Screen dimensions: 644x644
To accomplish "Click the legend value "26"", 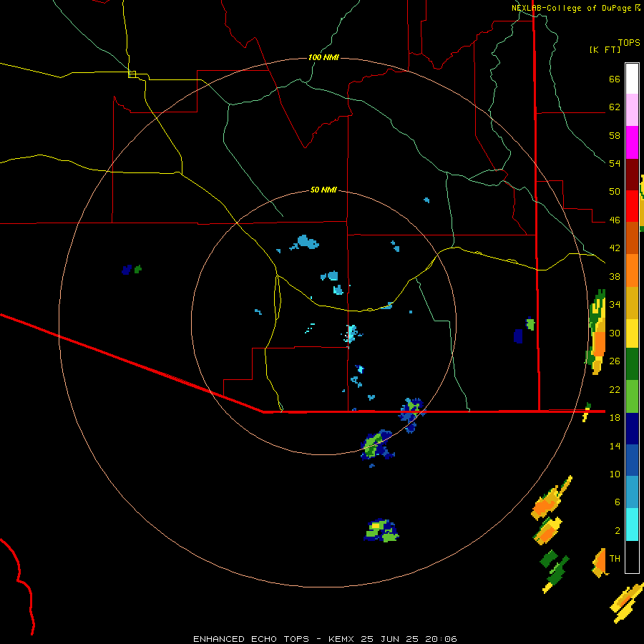I will tap(615, 361).
